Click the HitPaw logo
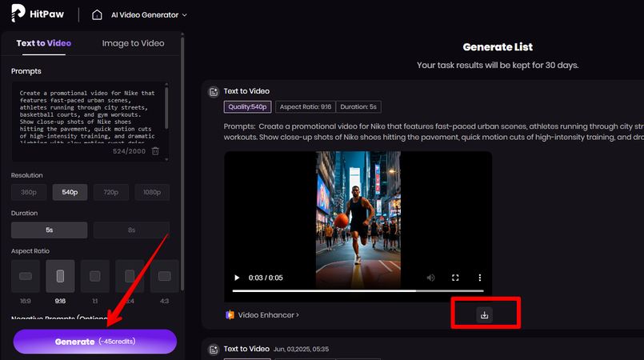This screenshot has width=644, height=360. tap(38, 14)
